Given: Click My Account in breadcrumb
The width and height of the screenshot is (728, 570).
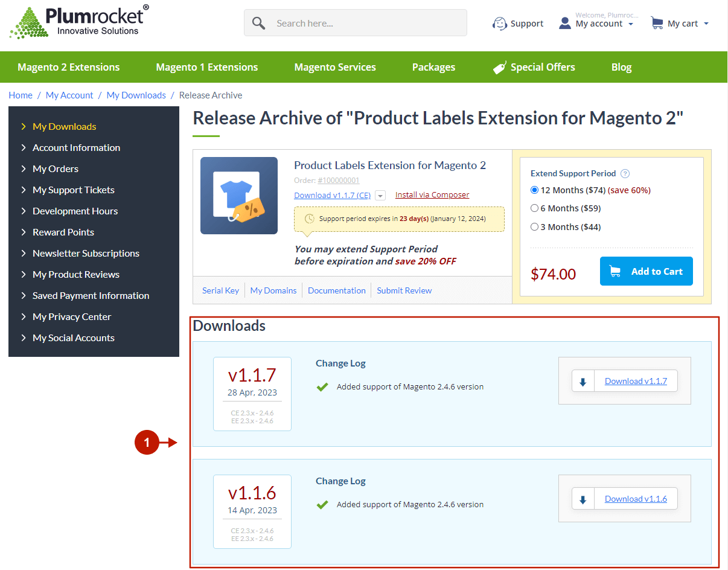Looking at the screenshot, I should [69, 95].
